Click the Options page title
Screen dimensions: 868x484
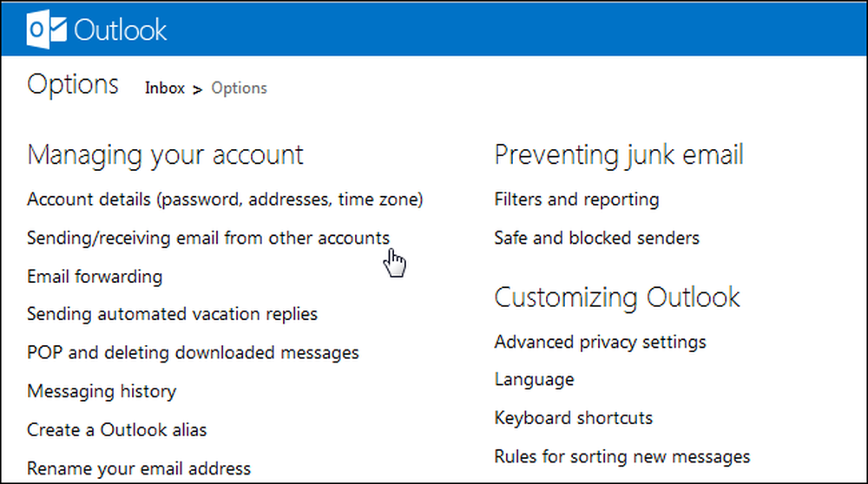73,85
